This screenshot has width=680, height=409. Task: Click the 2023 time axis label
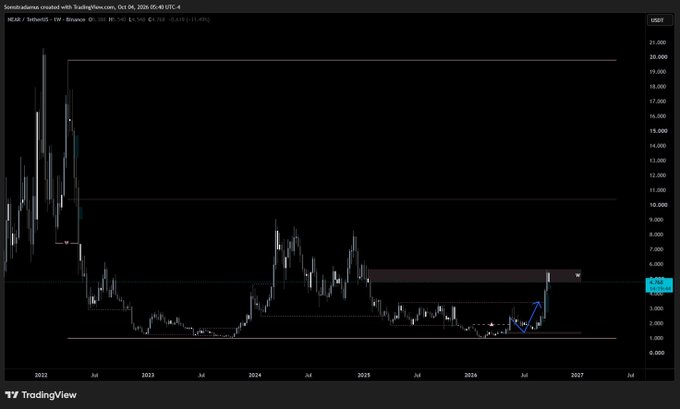(148, 375)
